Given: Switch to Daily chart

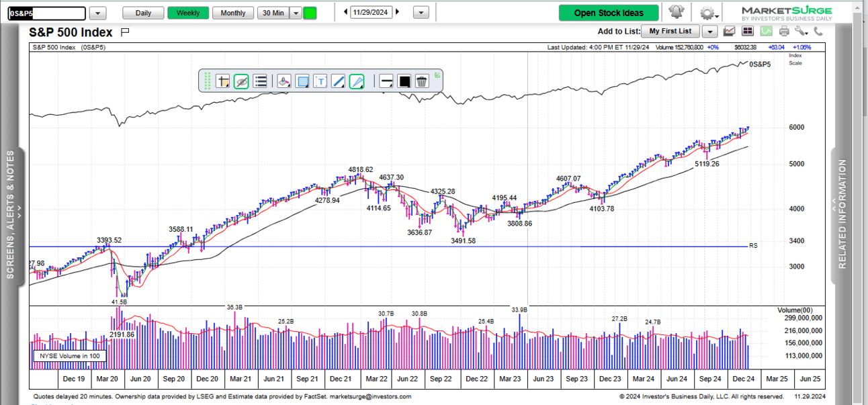Looking at the screenshot, I should 143,13.
